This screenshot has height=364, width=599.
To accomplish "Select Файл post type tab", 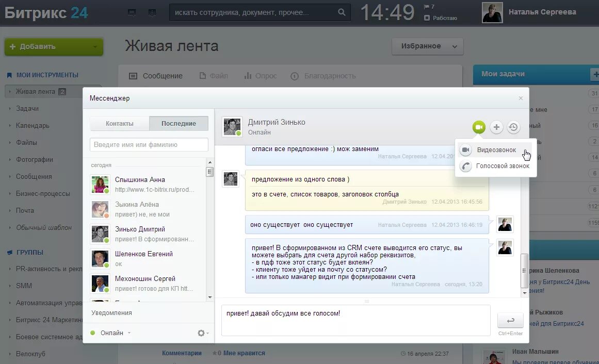I will point(214,76).
